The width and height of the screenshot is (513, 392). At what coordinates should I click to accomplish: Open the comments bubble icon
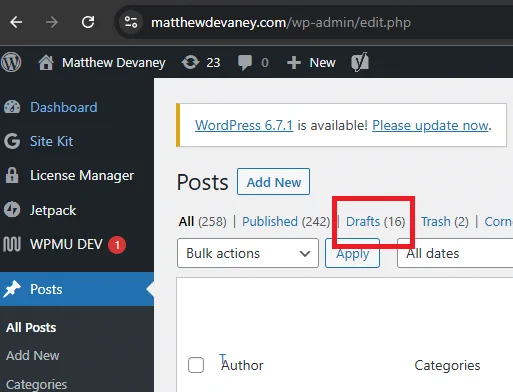(x=245, y=63)
